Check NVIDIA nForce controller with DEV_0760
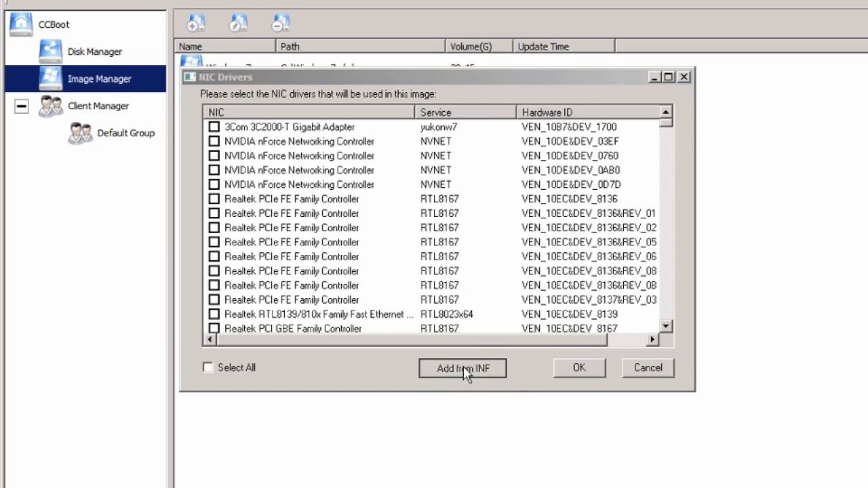 [214, 155]
